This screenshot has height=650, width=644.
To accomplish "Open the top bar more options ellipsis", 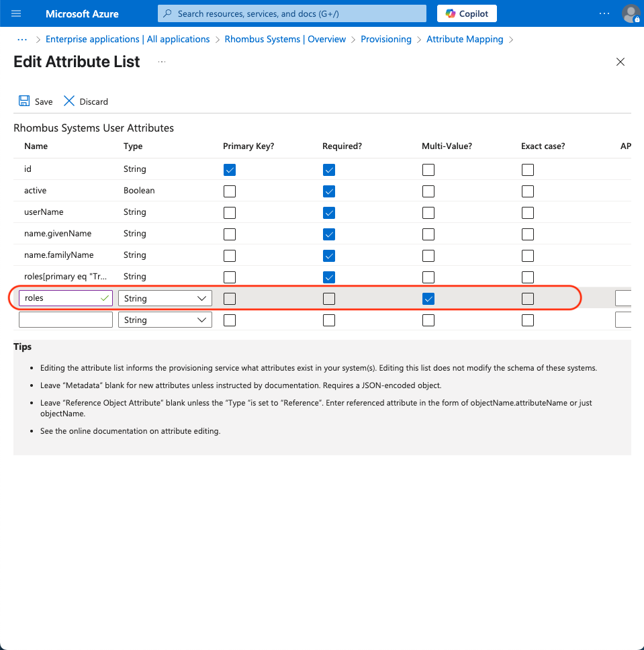I will pos(604,13).
